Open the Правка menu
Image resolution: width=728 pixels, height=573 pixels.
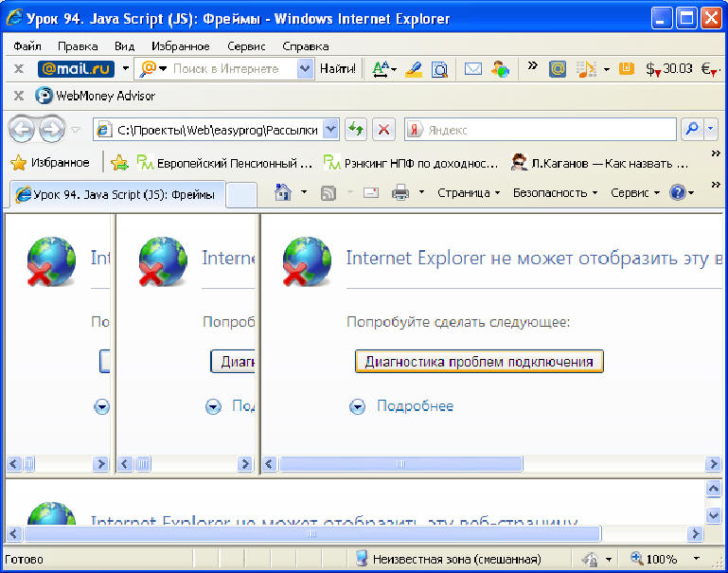point(78,46)
